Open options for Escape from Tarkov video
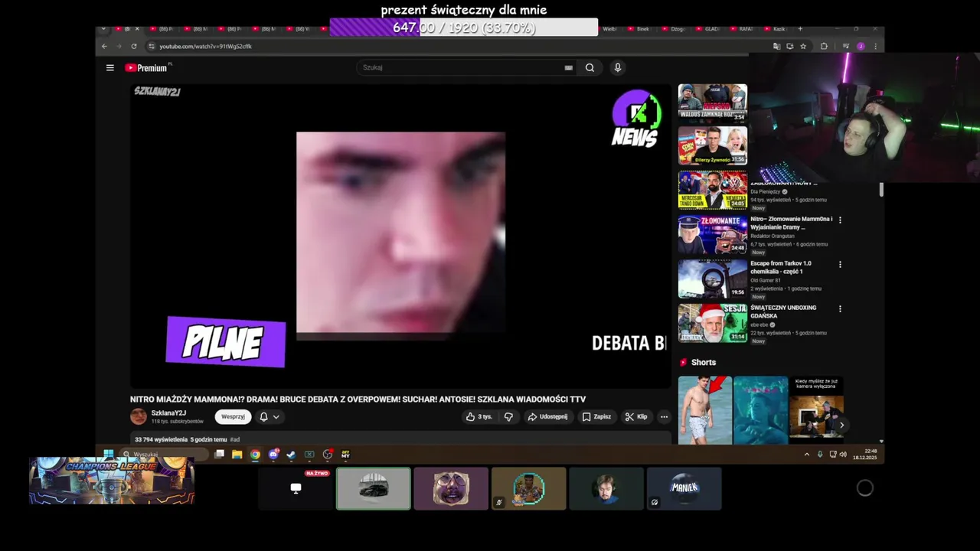Image resolution: width=980 pixels, height=551 pixels. (x=840, y=264)
